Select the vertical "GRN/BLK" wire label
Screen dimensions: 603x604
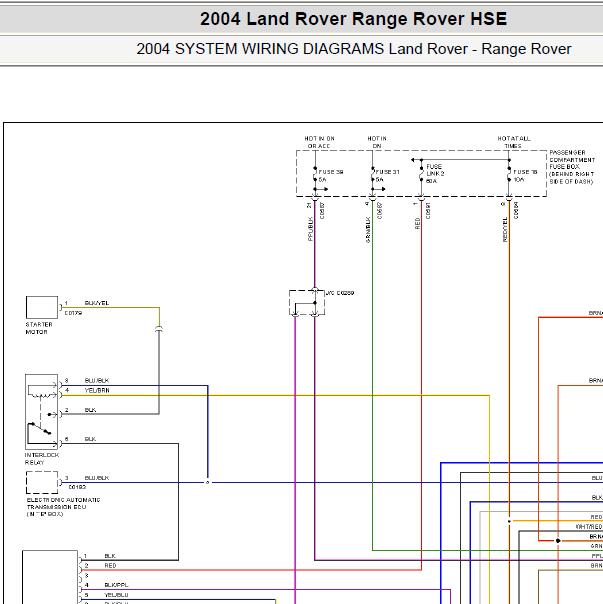[x=368, y=230]
